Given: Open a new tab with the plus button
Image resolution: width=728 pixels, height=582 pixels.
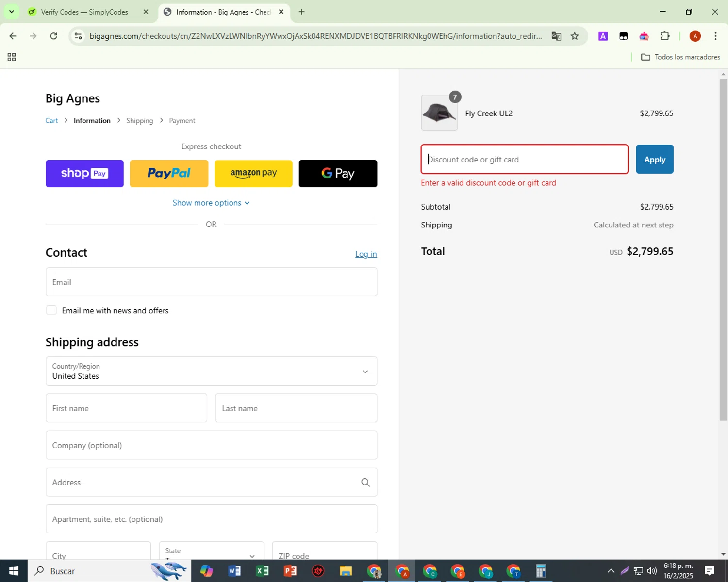Looking at the screenshot, I should (x=301, y=12).
